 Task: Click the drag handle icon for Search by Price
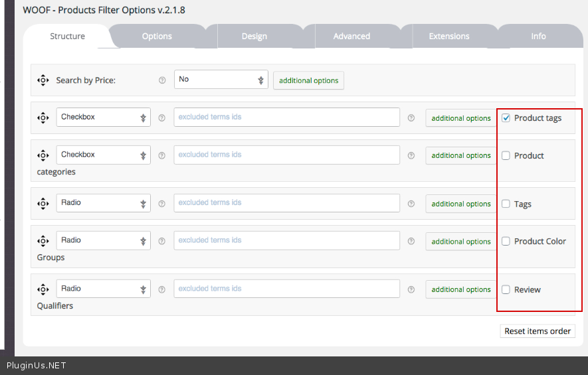pos(43,80)
